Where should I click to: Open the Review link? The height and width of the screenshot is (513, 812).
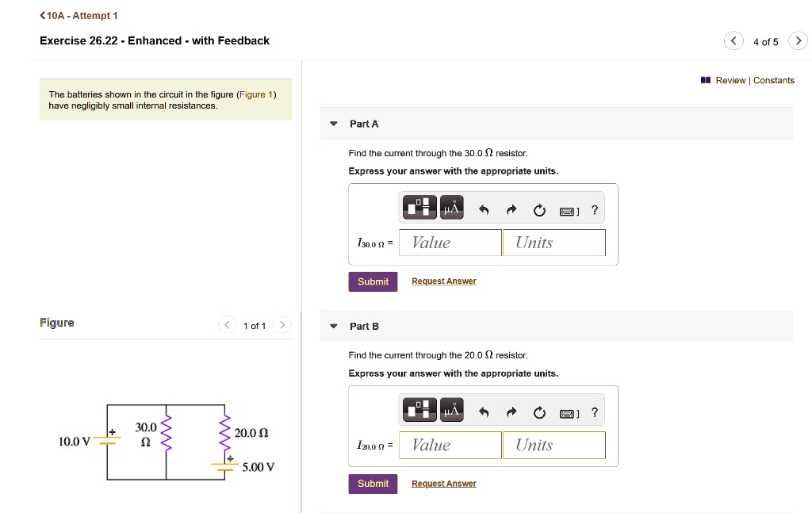730,80
